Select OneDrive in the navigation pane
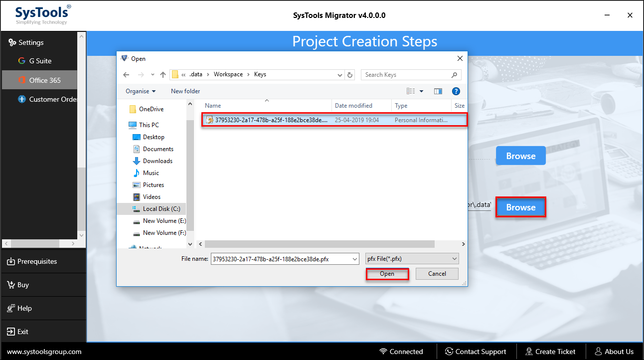 pyautogui.click(x=151, y=109)
